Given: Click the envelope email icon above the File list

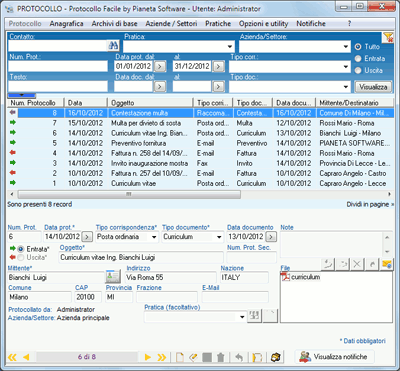Looking at the screenshot, I should tap(386, 264).
